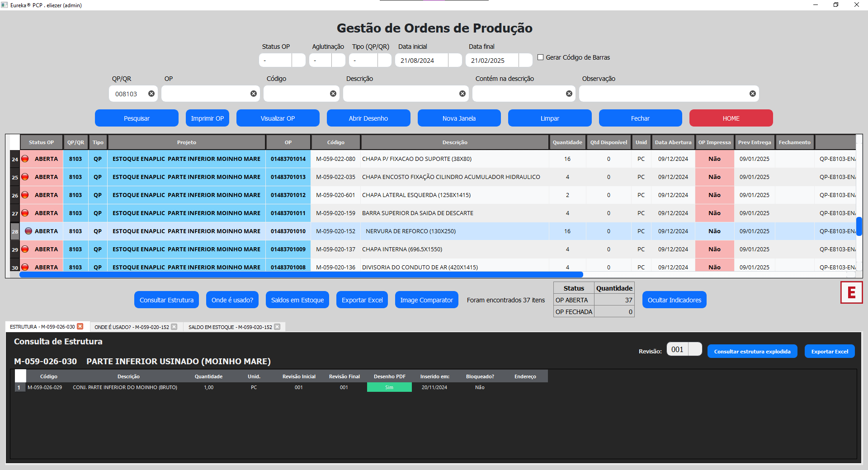
Task: Click Saldos em Estoque button
Action: (297, 300)
